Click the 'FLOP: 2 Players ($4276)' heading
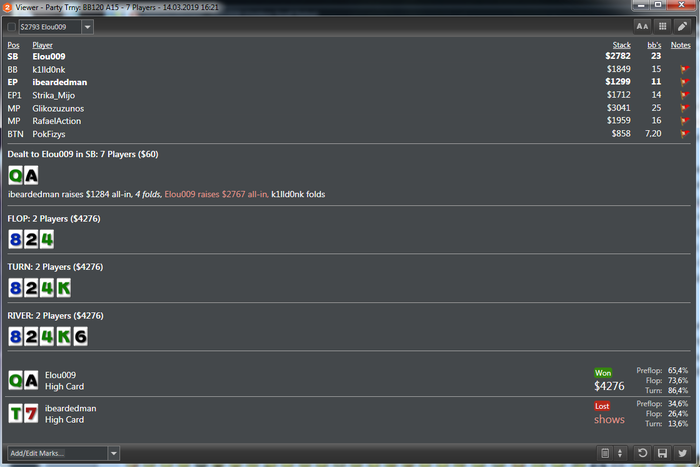700x467 pixels. (54, 219)
